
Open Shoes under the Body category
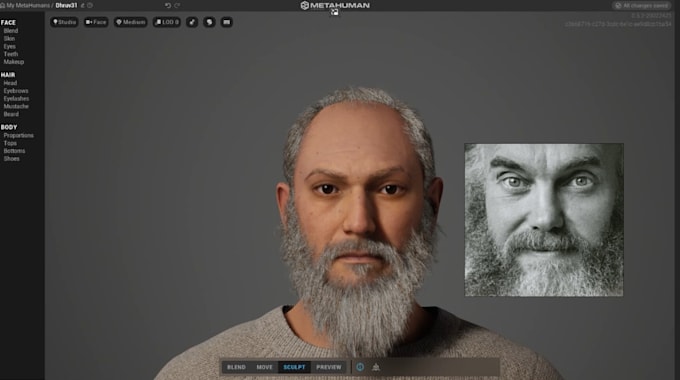tap(12, 159)
